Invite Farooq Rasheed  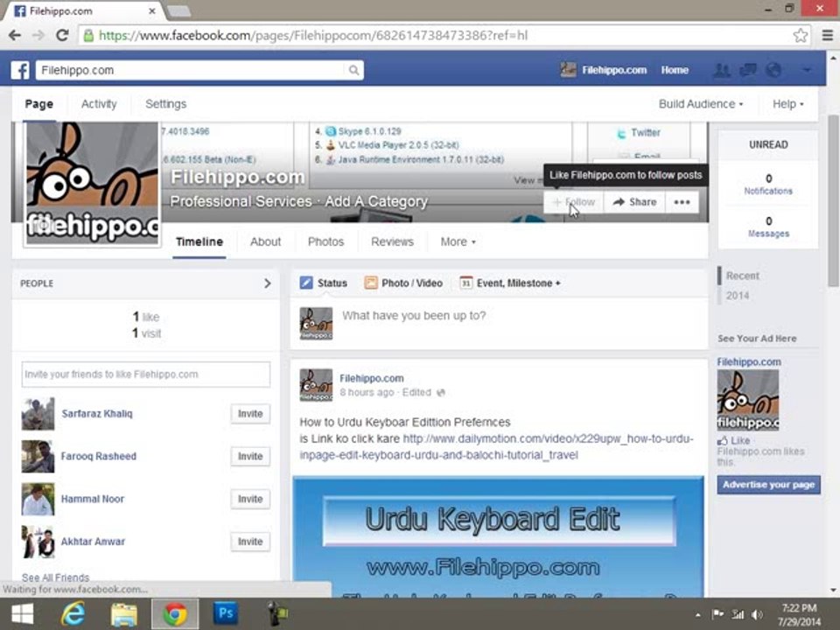tap(250, 457)
